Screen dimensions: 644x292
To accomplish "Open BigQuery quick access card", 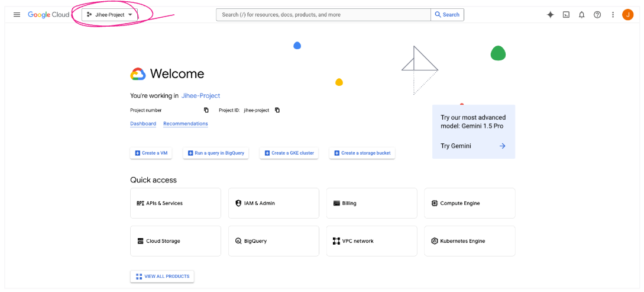I will coord(274,241).
